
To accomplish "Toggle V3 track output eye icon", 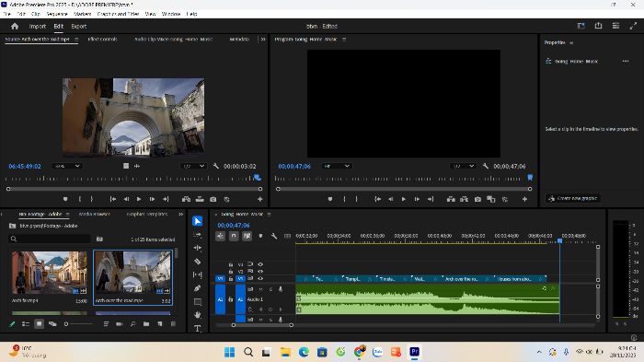I will tap(260, 264).
